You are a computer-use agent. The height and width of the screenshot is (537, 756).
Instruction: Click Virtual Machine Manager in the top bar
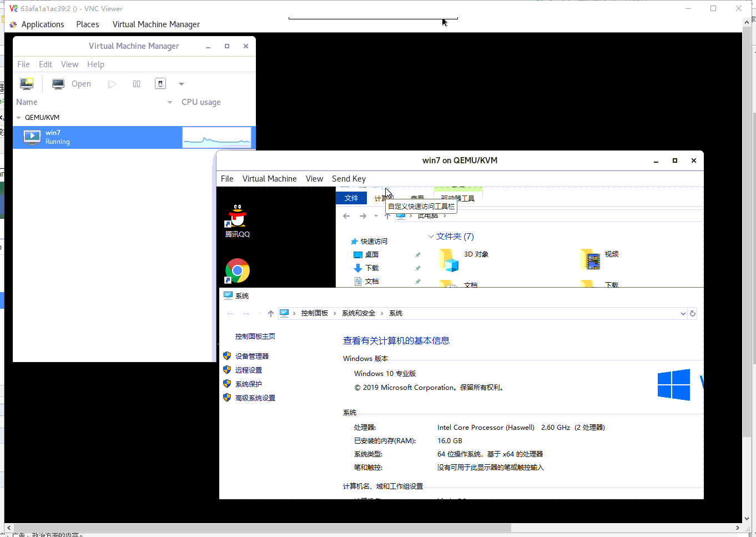(156, 24)
